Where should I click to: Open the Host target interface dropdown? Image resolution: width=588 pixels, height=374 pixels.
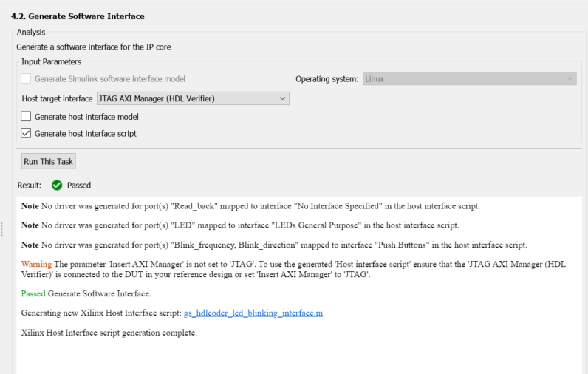click(193, 98)
